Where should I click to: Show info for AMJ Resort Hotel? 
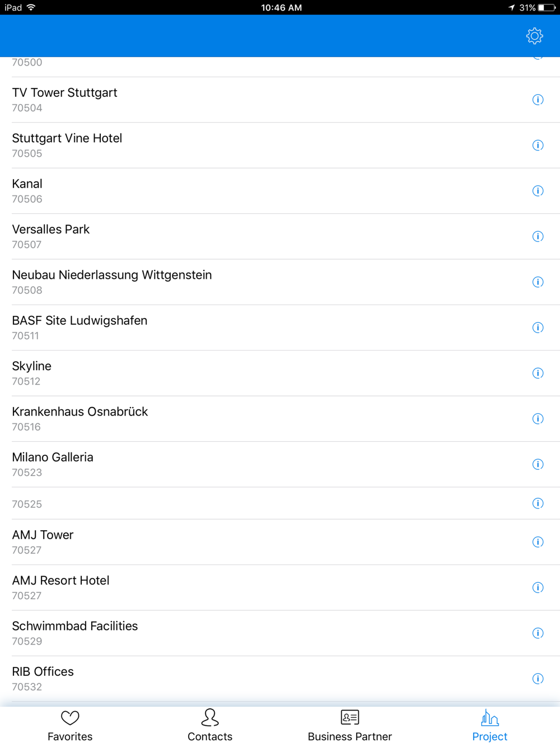coord(538,587)
